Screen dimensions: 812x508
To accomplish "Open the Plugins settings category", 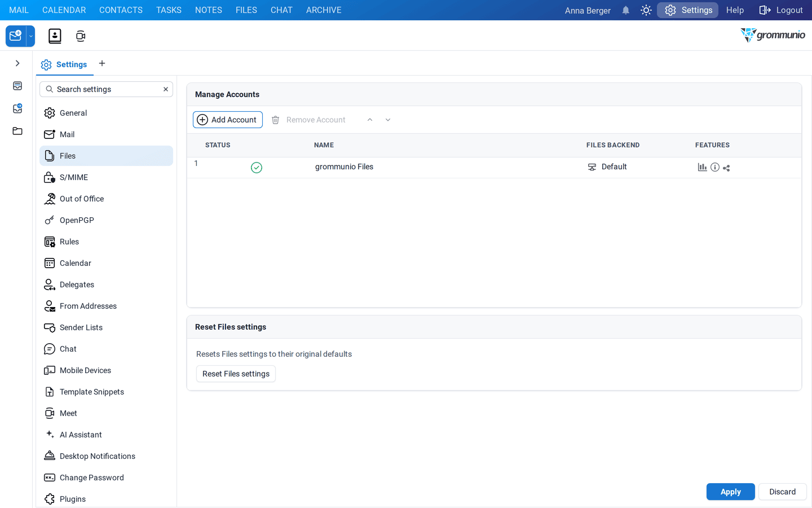I will tap(106, 499).
